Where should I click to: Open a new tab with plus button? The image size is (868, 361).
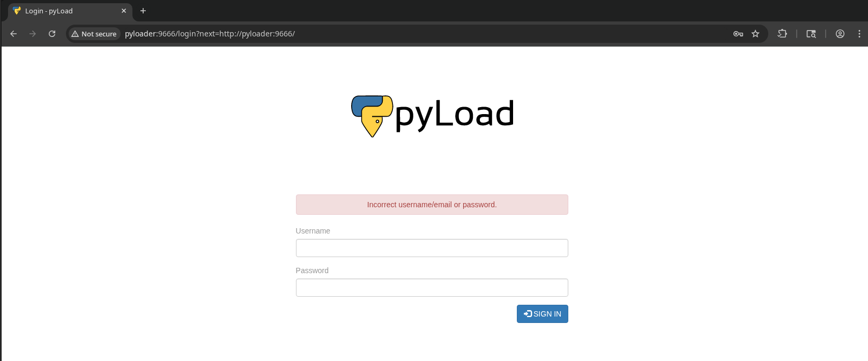(x=143, y=11)
